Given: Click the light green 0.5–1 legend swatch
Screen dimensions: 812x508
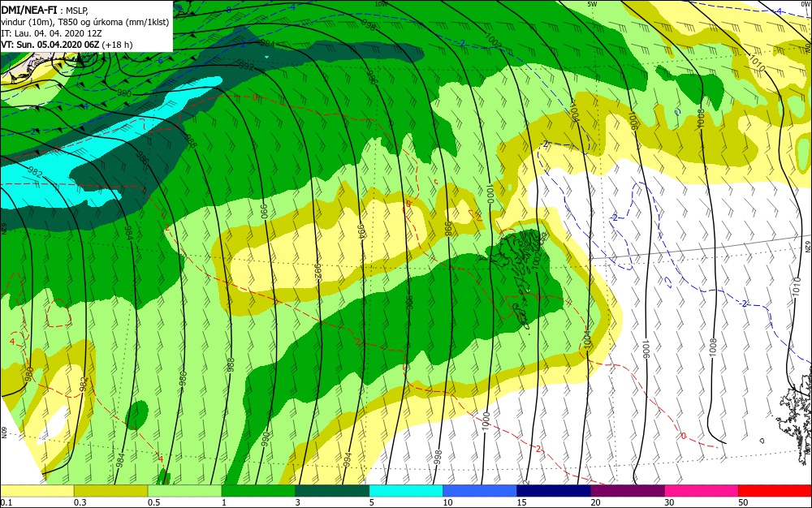Looking at the screenshot, I should pyautogui.click(x=185, y=491).
